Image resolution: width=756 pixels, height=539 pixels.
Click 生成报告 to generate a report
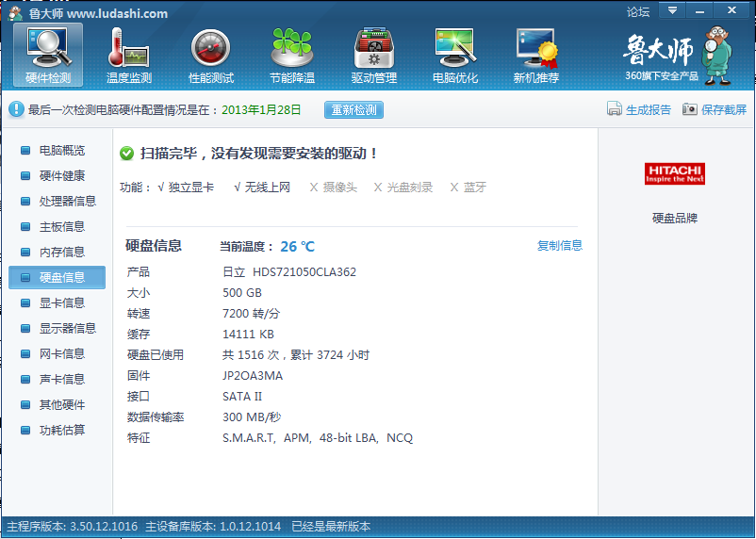click(648, 110)
